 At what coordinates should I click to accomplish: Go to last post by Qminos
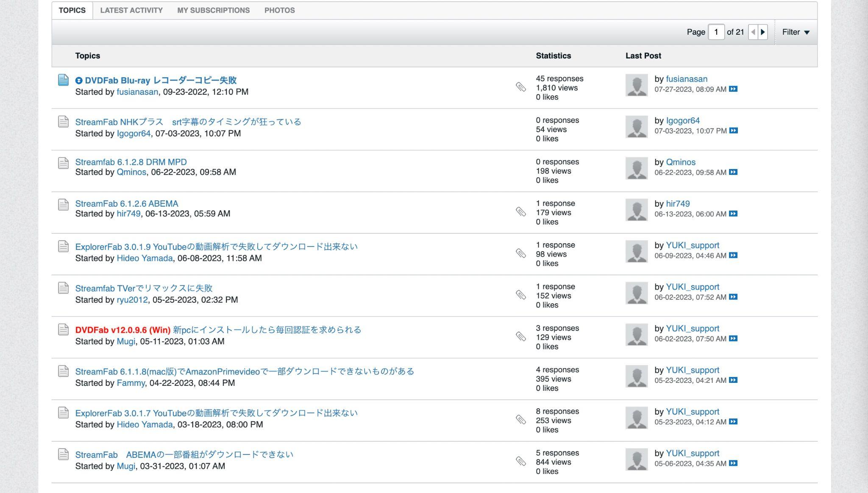(x=733, y=172)
